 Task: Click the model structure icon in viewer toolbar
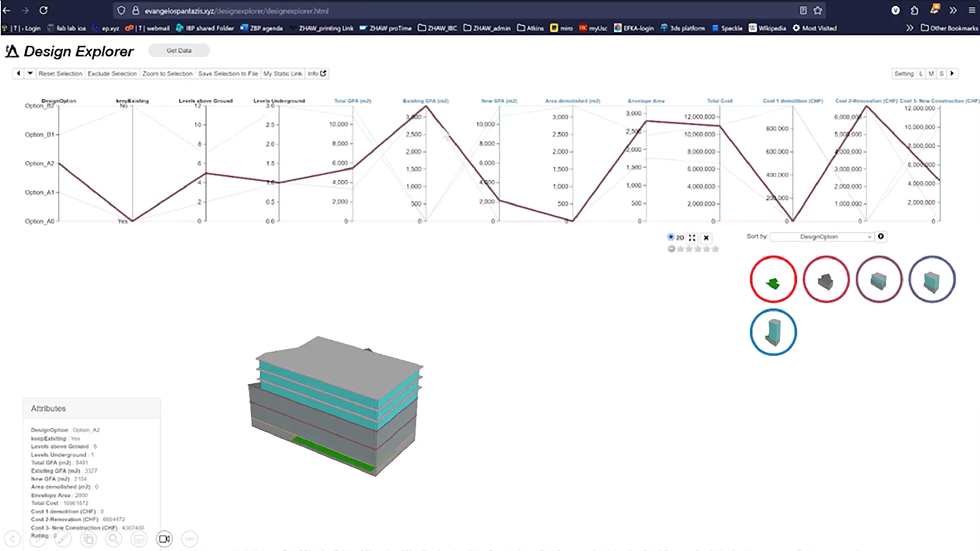coord(88,539)
